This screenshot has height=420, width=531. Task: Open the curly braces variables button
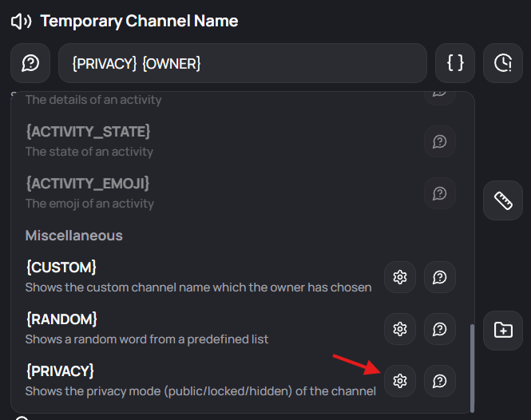(455, 63)
